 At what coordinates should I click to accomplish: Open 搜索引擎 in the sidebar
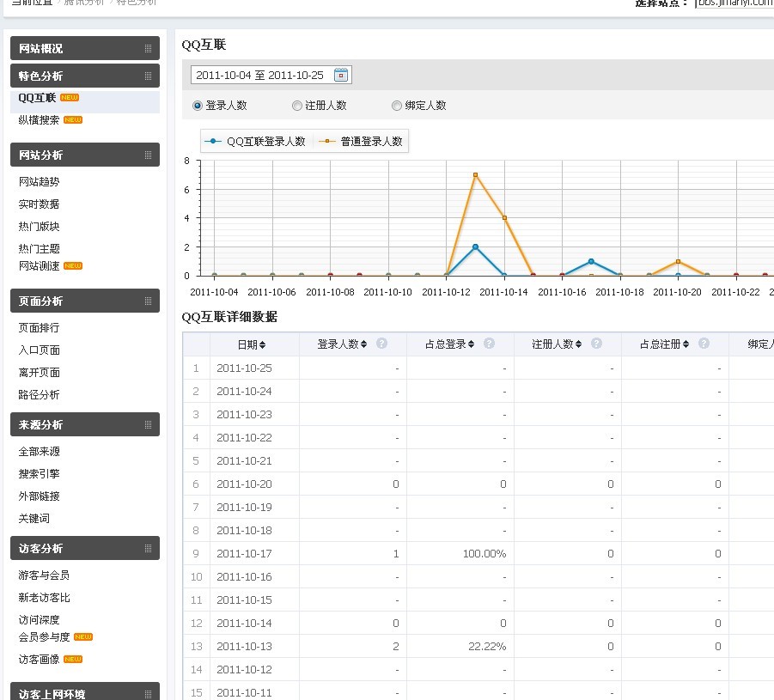tap(40, 474)
